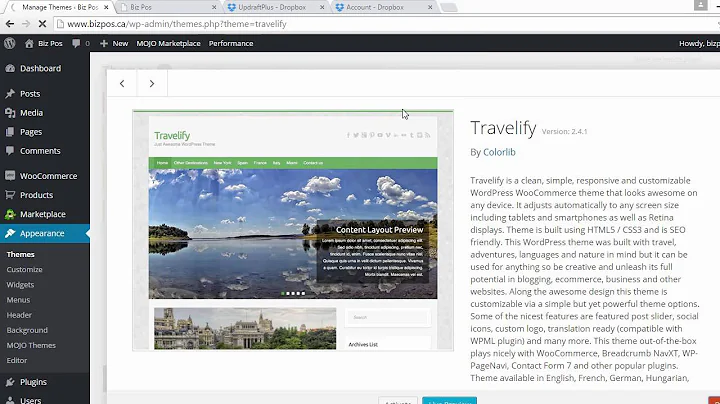
Task: Click the plus New item in admin bar
Action: (114, 43)
